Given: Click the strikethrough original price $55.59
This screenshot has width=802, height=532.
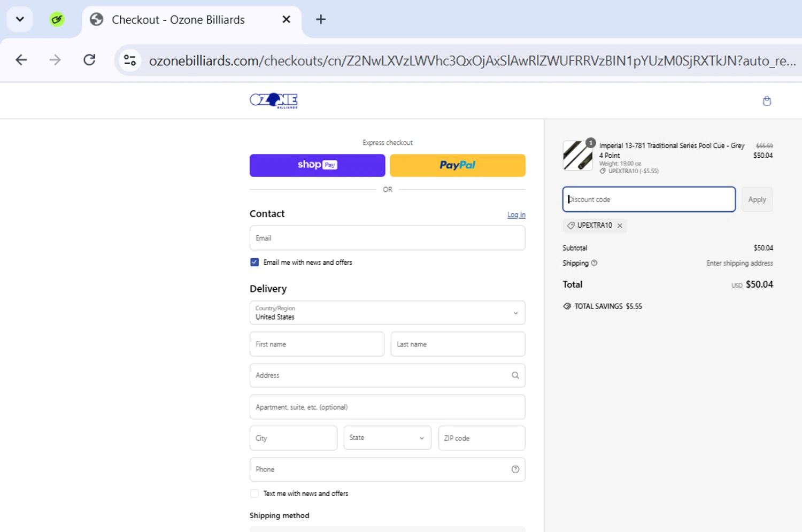Looking at the screenshot, I should tap(764, 145).
